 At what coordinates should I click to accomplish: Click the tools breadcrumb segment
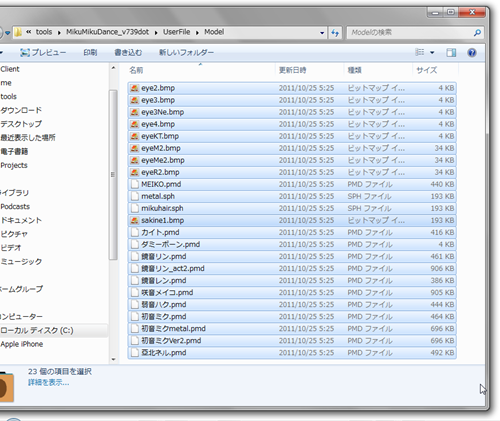44,32
